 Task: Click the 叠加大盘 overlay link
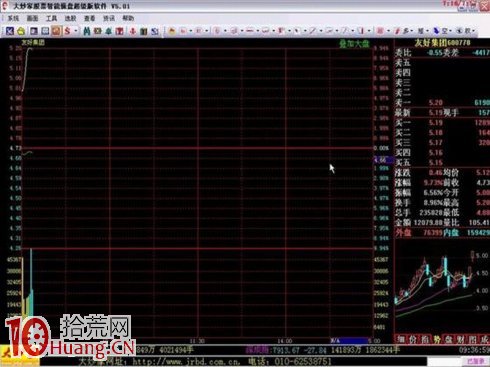point(354,44)
